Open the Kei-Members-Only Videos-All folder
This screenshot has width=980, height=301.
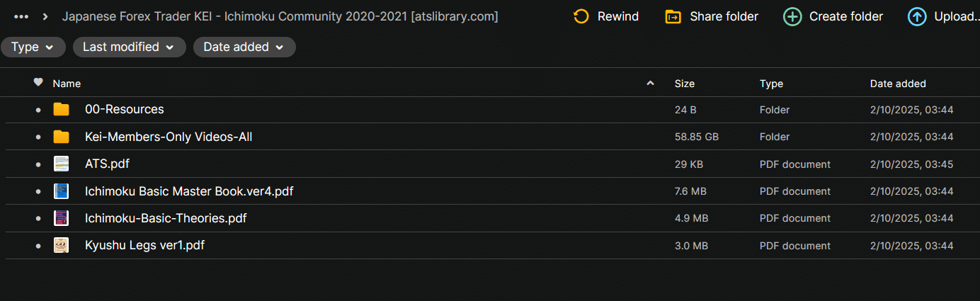tap(169, 137)
